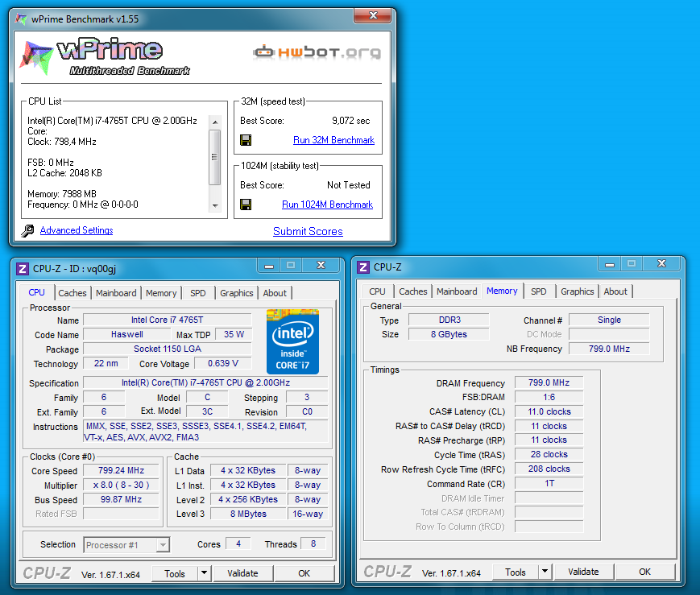
Task: Open Mainboard tab in right CPU-Z window
Action: click(x=457, y=291)
